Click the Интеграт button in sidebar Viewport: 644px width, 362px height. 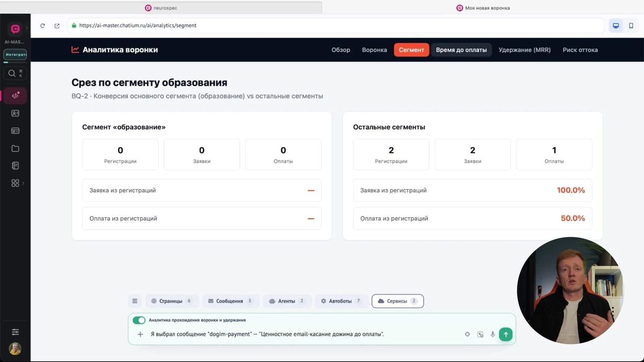point(15,55)
